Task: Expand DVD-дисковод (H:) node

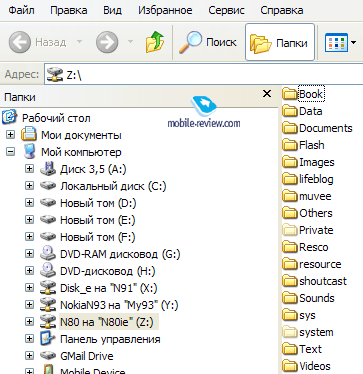Action: (x=29, y=271)
